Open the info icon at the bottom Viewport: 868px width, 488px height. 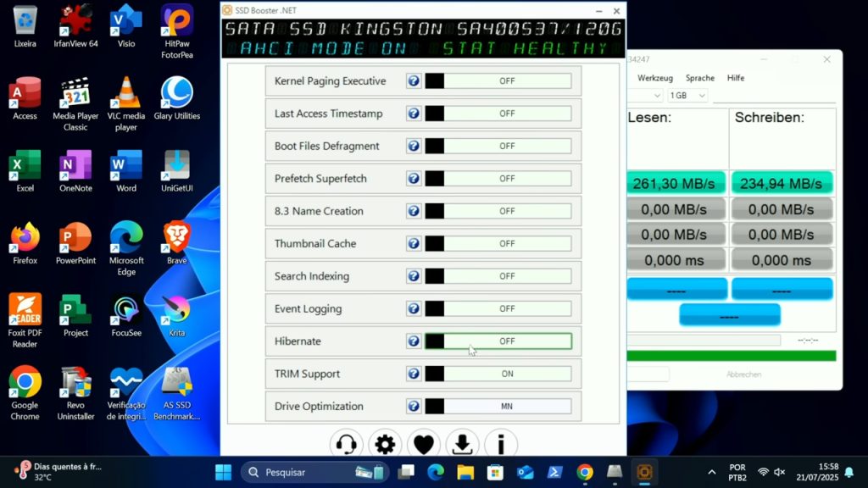(x=500, y=442)
